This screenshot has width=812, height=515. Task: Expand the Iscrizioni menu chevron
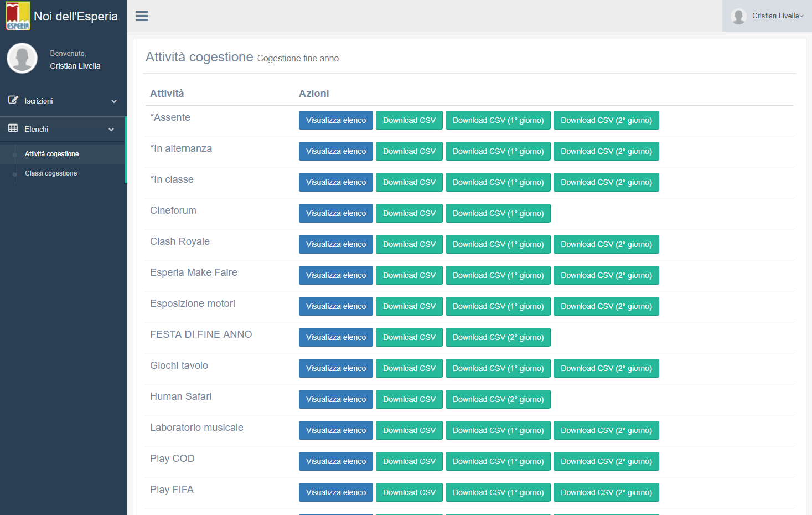tap(114, 101)
